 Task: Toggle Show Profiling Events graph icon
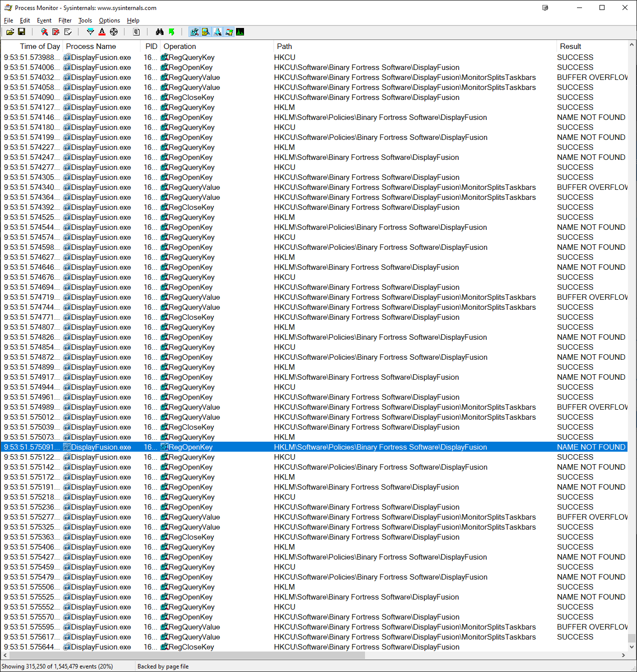click(240, 32)
